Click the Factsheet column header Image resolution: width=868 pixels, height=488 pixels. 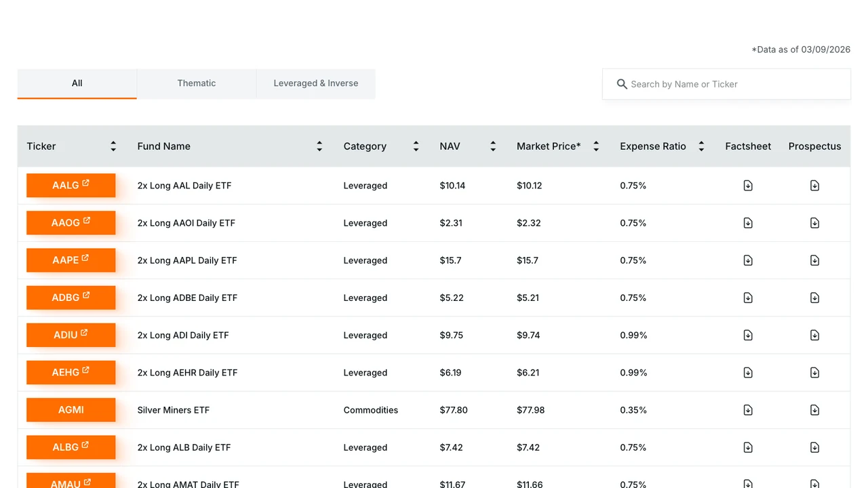(x=748, y=146)
